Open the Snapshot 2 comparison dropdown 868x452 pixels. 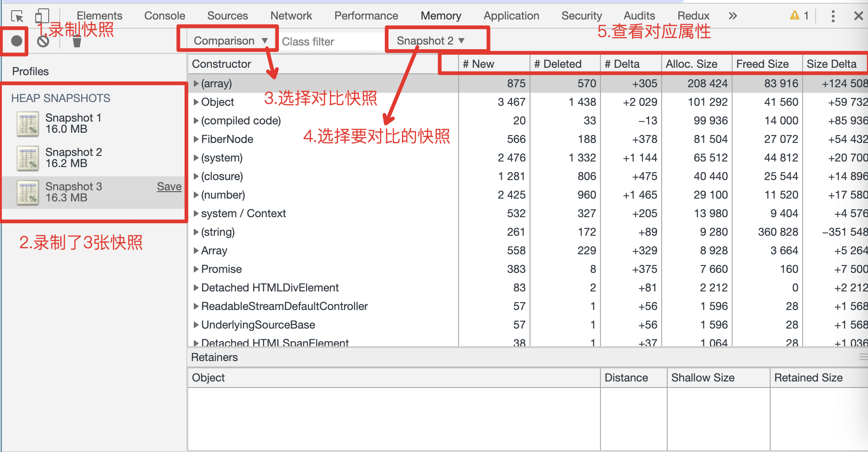click(430, 41)
